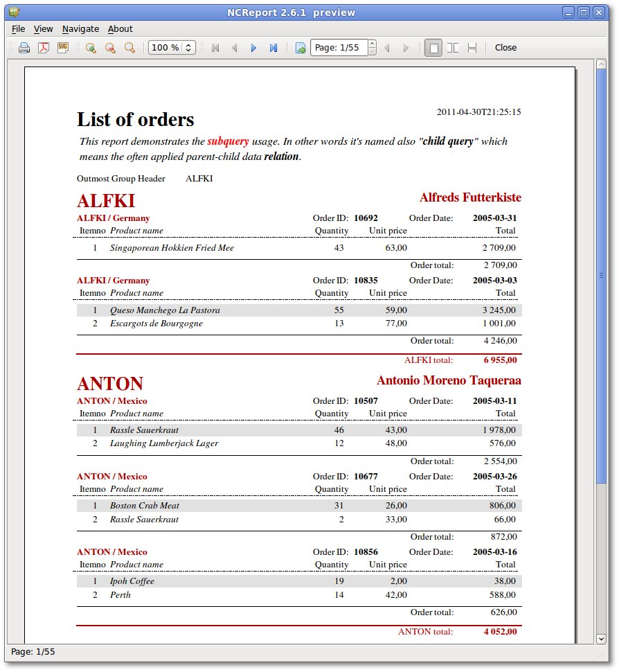619x672 pixels.
Task: Open the About menu
Action: 120,28
